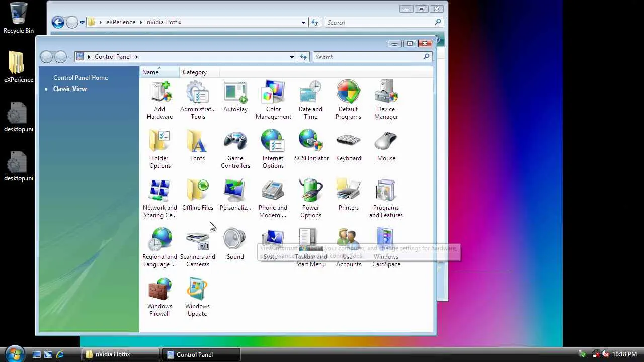Screen dimensions: 644x362
Task: Switch to Classic View
Action: [70, 89]
